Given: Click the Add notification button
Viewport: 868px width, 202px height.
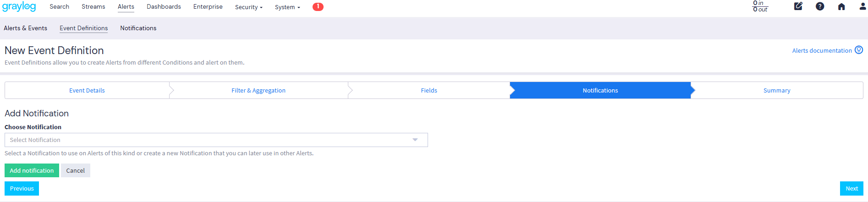Looking at the screenshot, I should tap(32, 170).
